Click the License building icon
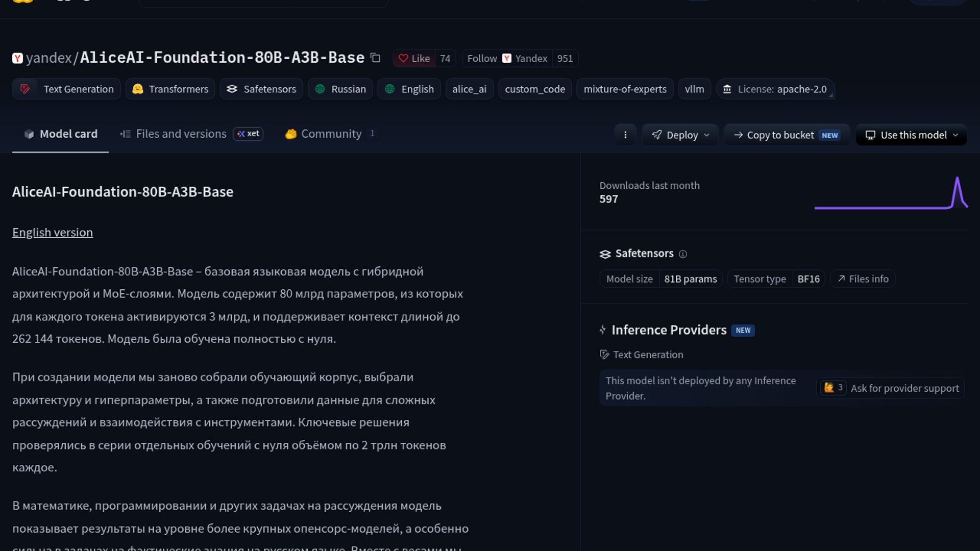The width and height of the screenshot is (980, 551). [x=727, y=89]
